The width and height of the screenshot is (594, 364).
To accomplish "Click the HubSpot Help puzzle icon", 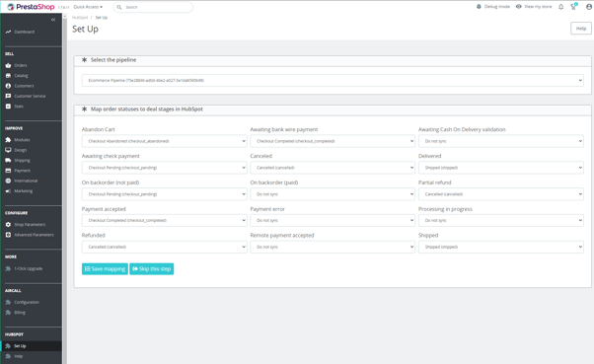I will 8,356.
